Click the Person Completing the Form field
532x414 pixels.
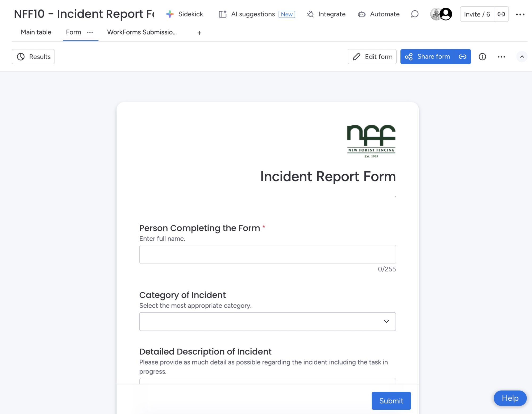click(267, 254)
